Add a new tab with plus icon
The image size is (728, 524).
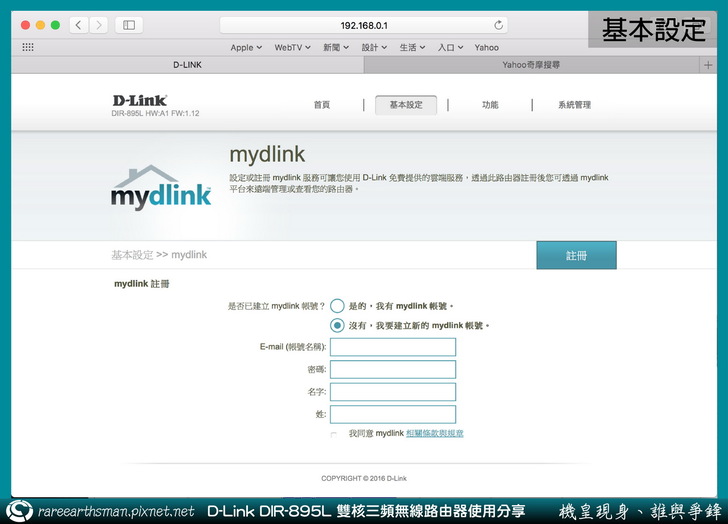(708, 65)
